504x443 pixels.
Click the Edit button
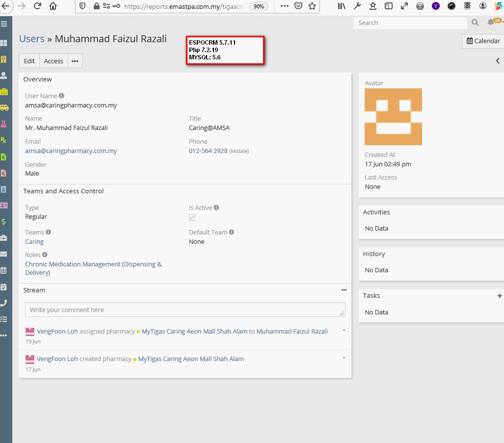point(29,61)
